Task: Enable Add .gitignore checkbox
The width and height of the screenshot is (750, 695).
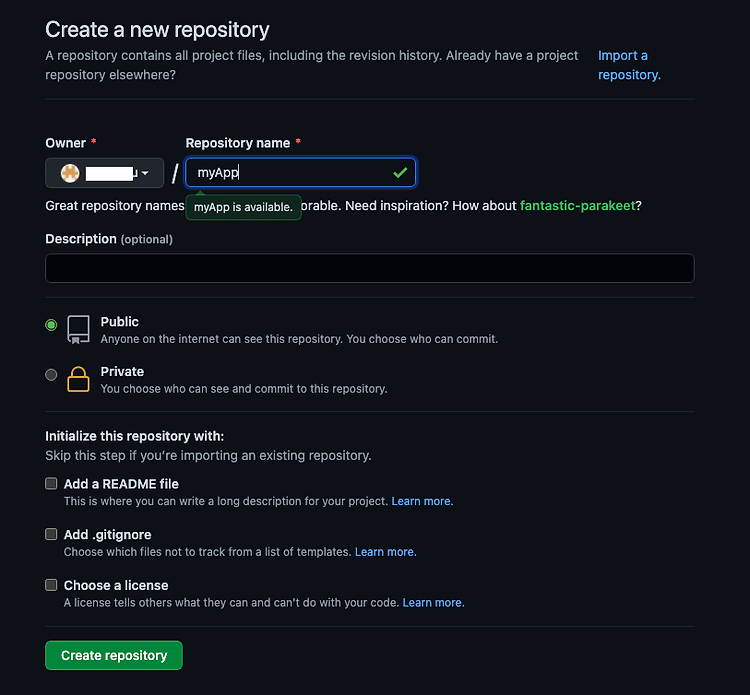Action: 51,534
